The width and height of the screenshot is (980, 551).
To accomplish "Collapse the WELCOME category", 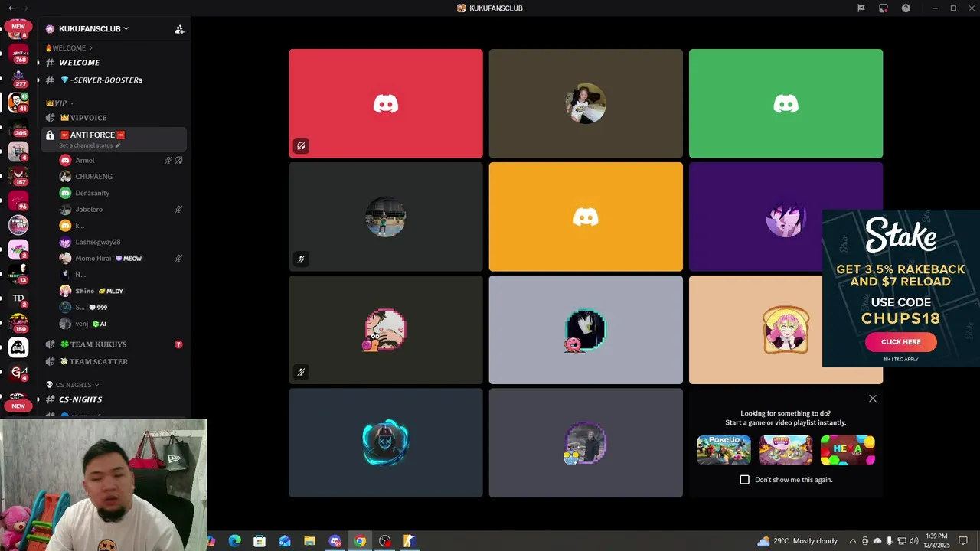I will (70, 48).
